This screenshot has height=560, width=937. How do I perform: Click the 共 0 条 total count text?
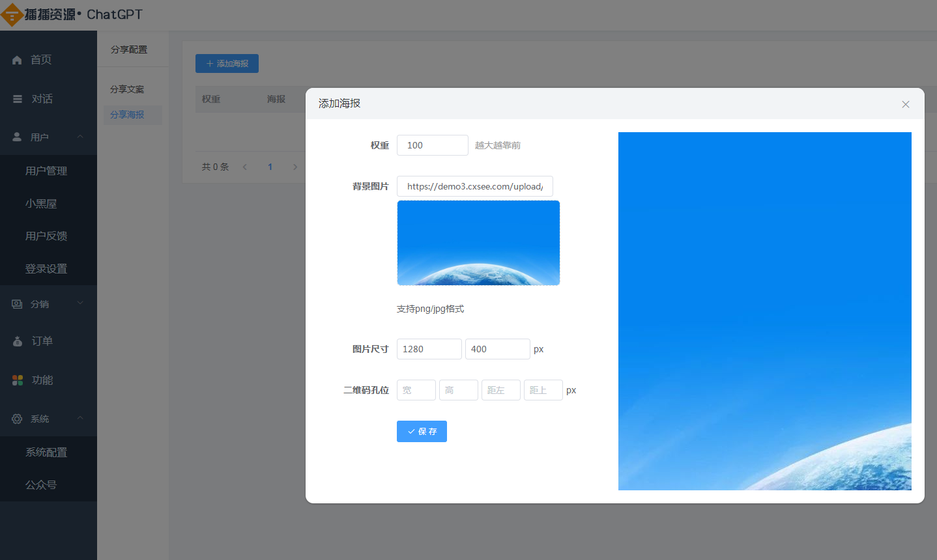(x=215, y=167)
